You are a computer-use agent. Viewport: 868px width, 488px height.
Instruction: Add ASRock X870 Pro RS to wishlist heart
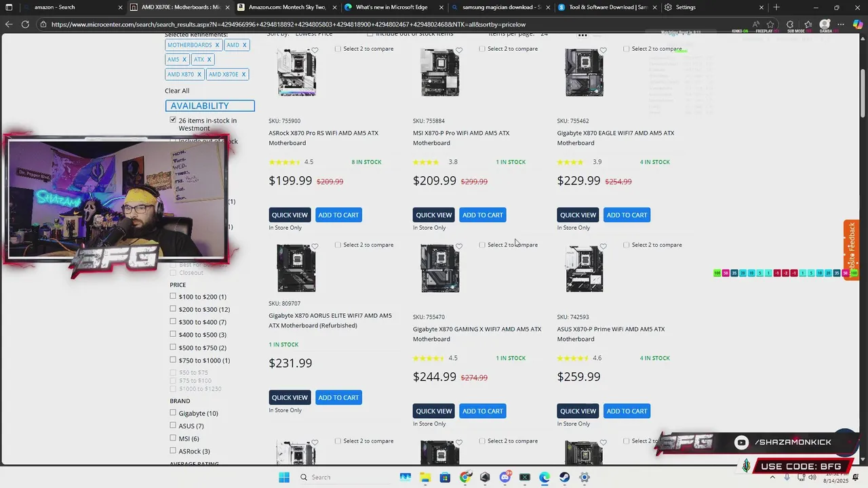point(315,50)
